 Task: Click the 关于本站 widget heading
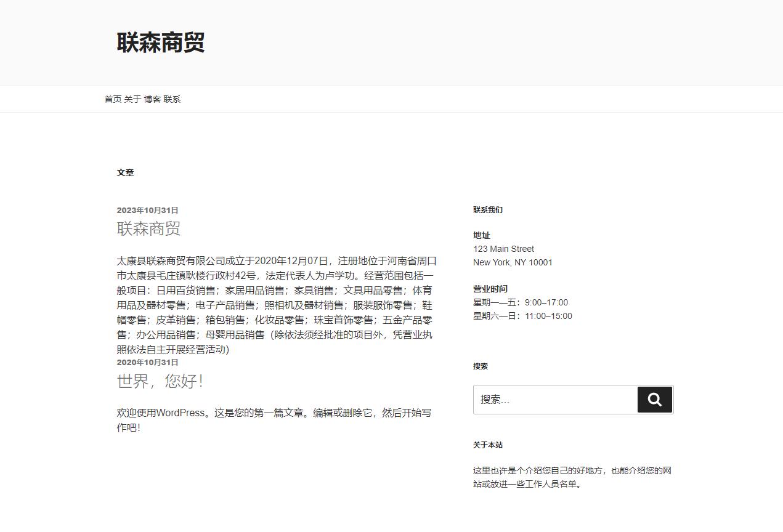(487, 445)
